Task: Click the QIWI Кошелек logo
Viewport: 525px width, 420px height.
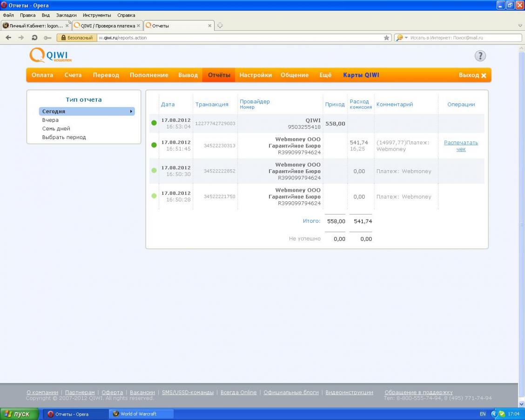Action: click(x=51, y=56)
